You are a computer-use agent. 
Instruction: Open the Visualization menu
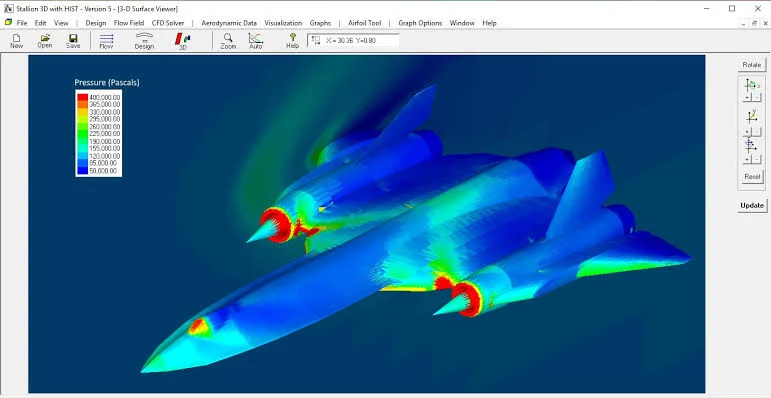tap(283, 23)
